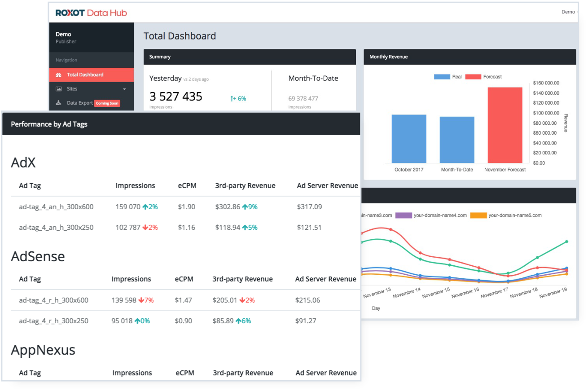Viewport: 588px width, 391px height.
Task: Open the Total Dashboard navigation item
Action: click(85, 75)
